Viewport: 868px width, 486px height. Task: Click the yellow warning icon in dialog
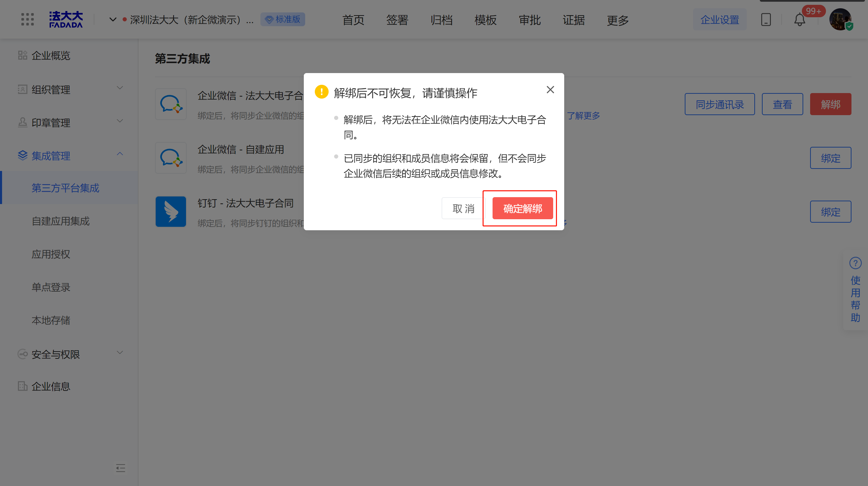pyautogui.click(x=322, y=92)
